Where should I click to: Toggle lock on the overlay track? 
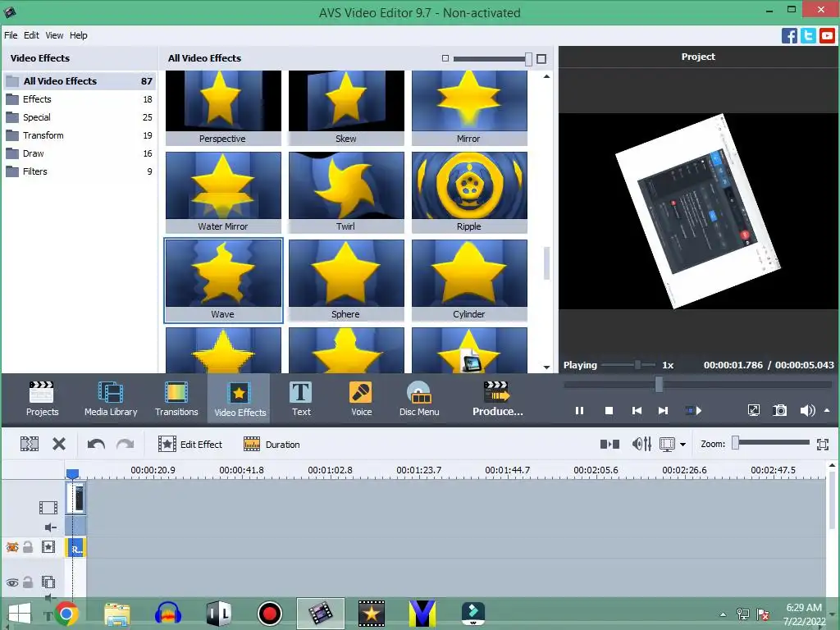28,582
